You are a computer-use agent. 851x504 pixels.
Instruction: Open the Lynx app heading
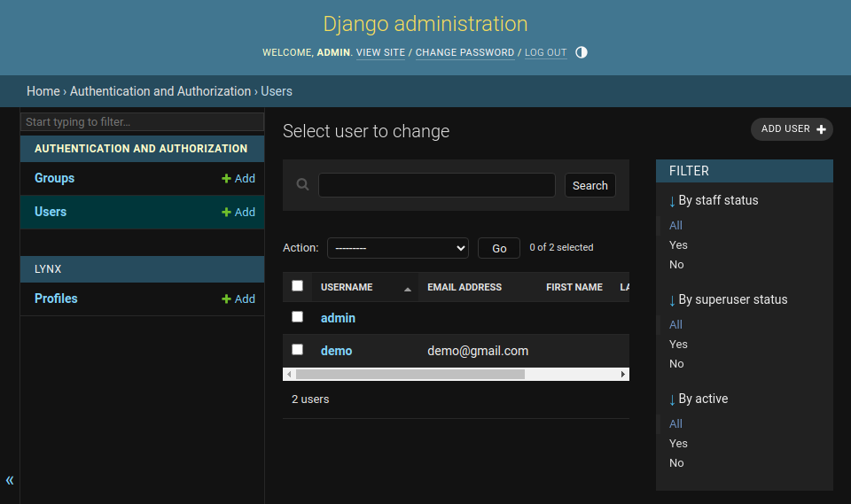(x=48, y=269)
